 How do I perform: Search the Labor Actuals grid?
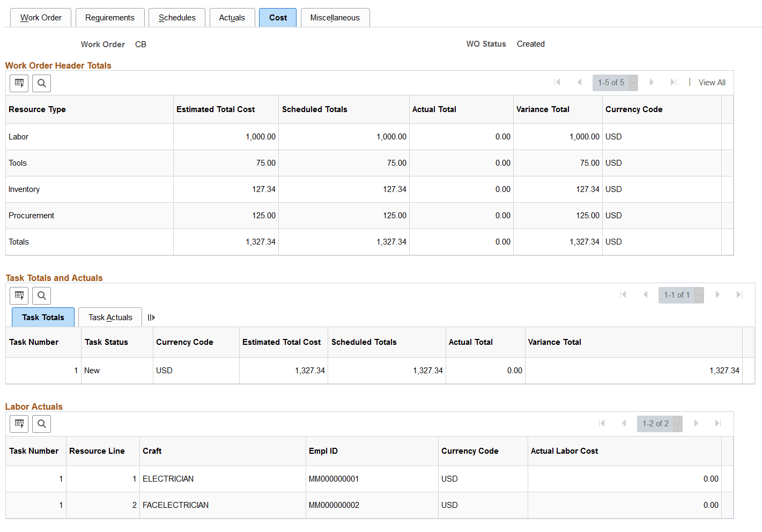[x=41, y=424]
